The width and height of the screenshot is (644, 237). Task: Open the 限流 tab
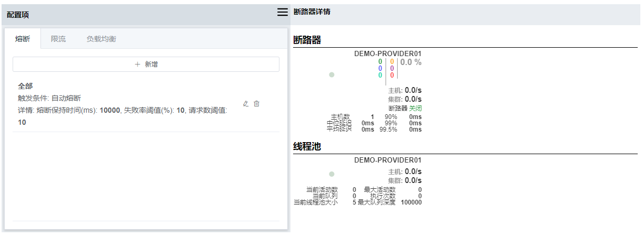(x=58, y=39)
